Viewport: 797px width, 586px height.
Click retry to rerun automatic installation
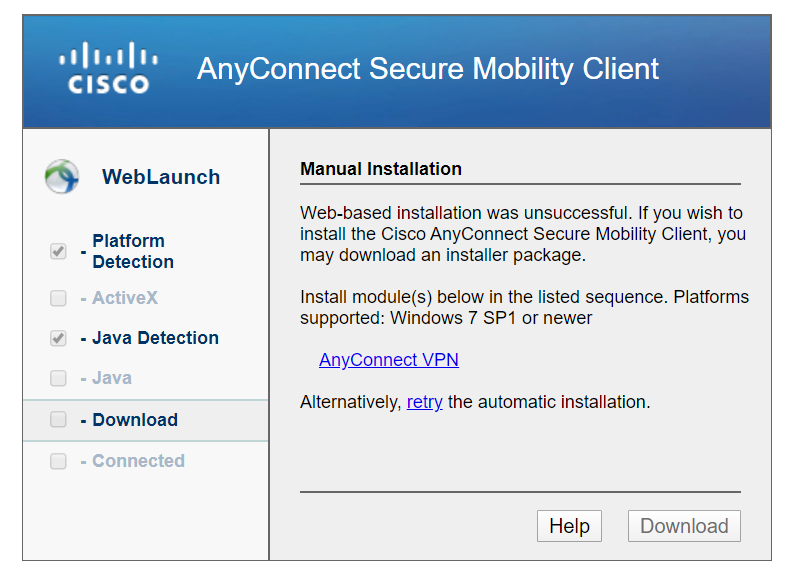(x=424, y=402)
